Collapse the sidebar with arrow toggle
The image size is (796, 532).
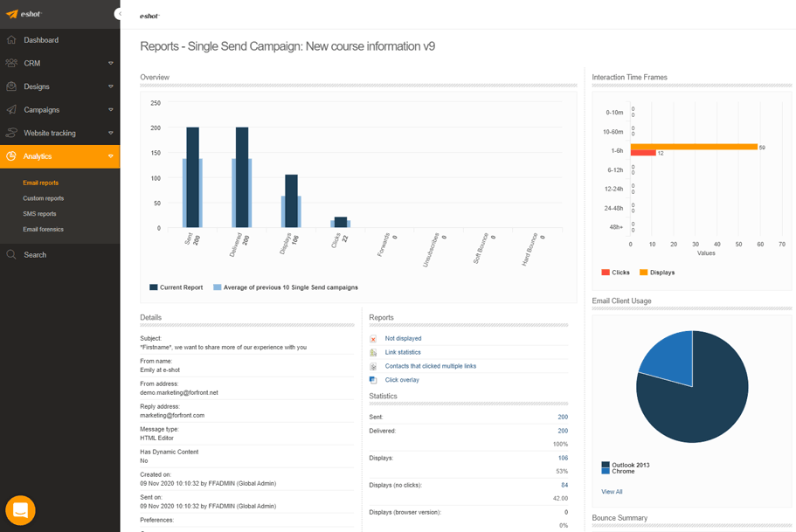point(118,14)
